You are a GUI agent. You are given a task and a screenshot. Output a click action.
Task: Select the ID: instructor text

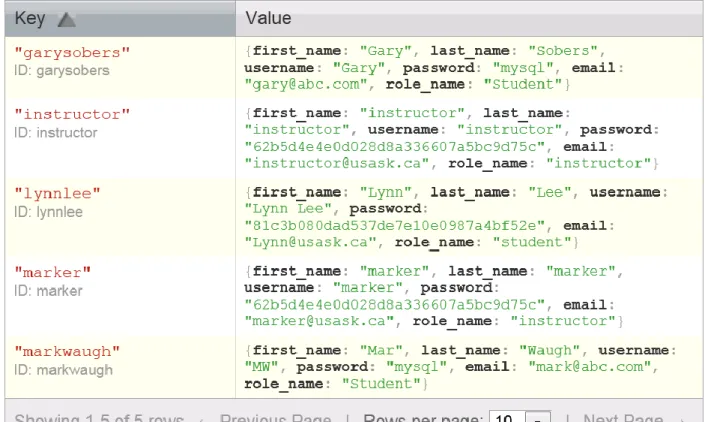56,133
